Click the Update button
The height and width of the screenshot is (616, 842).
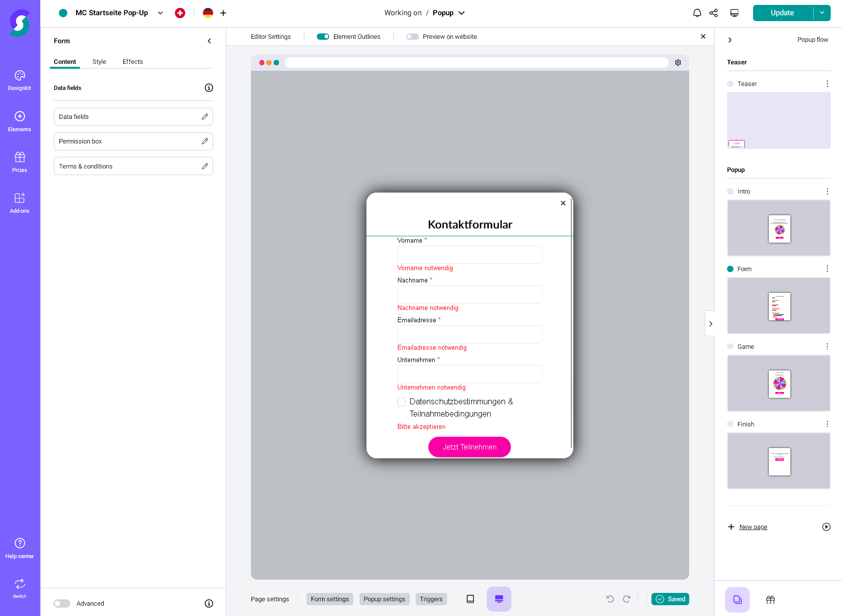click(783, 13)
